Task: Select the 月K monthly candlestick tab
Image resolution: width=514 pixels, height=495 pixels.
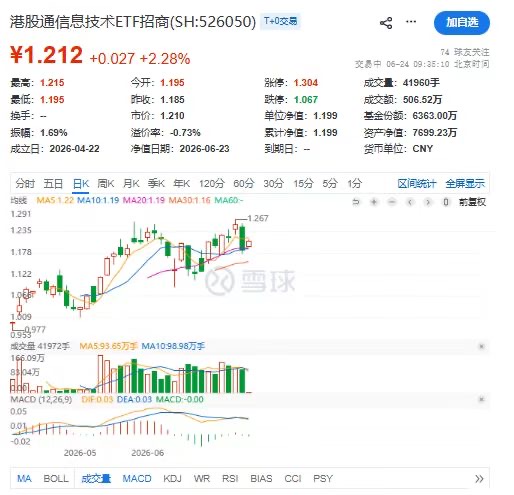Action: 131,183
